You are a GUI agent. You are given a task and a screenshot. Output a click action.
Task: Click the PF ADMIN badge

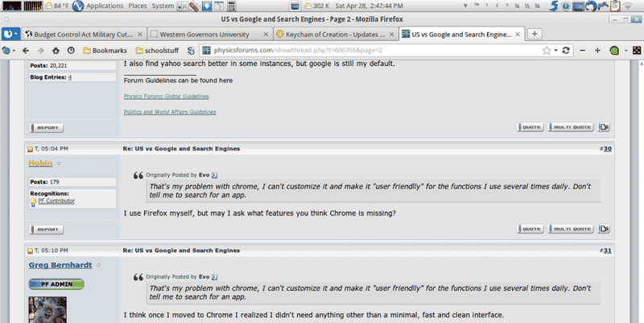56,284
